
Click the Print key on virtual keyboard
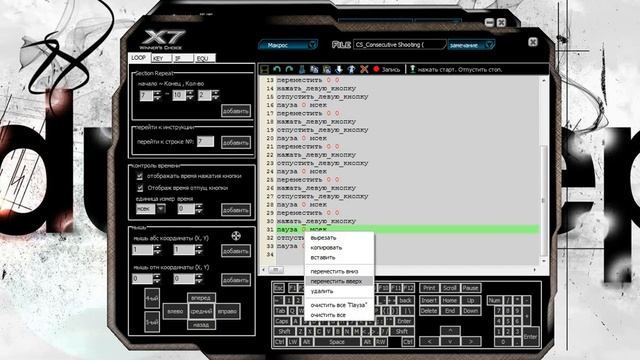click(x=429, y=288)
